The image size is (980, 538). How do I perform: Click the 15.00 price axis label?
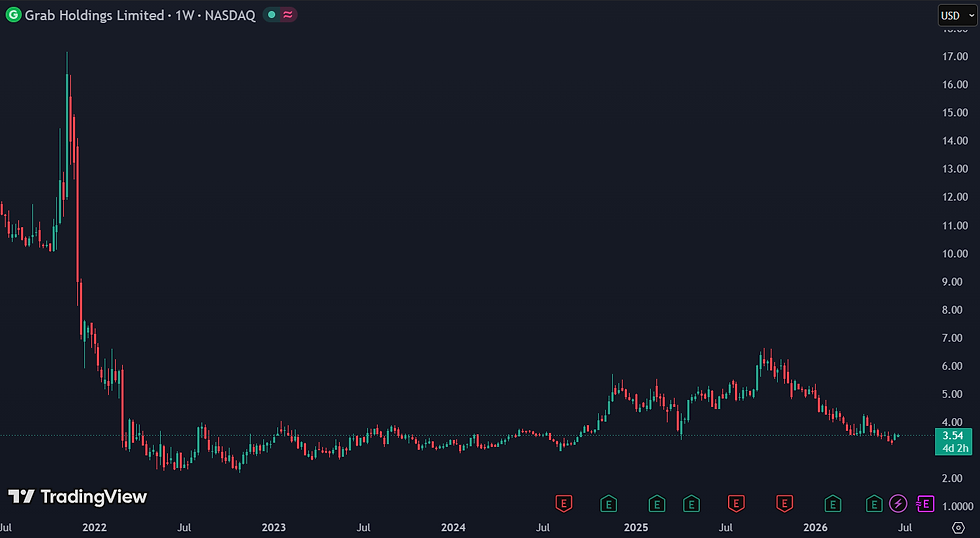click(x=955, y=112)
